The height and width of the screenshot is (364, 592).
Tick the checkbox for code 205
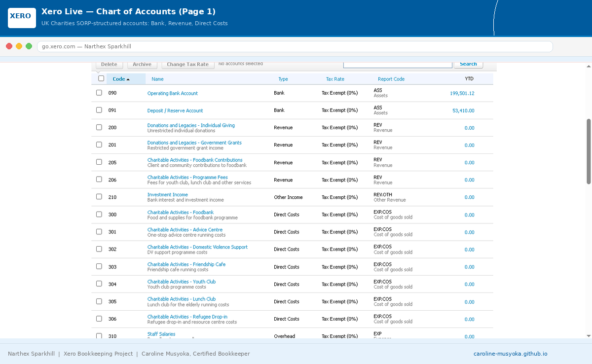99,162
